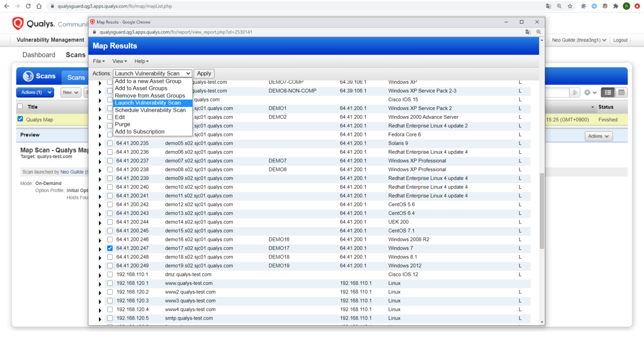Image resolution: width=644 pixels, height=338 pixels.
Task: Click the Windows 2008 R2 OS cell
Action: pos(408,240)
